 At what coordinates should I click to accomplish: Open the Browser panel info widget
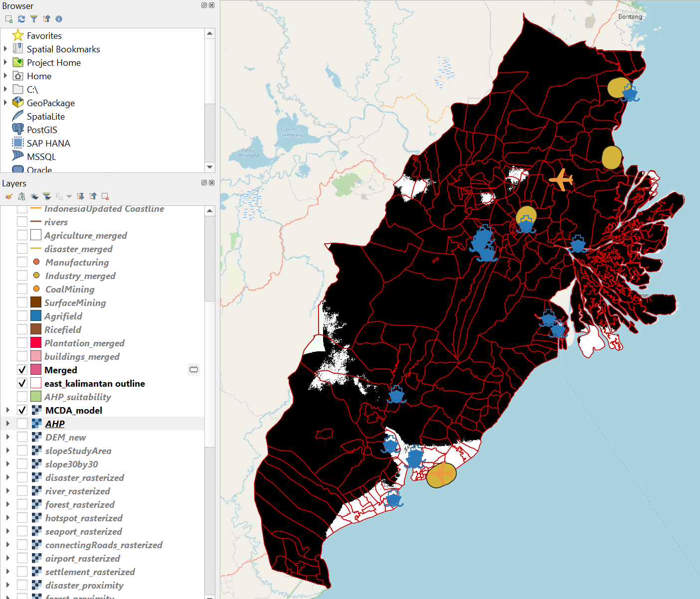(59, 19)
